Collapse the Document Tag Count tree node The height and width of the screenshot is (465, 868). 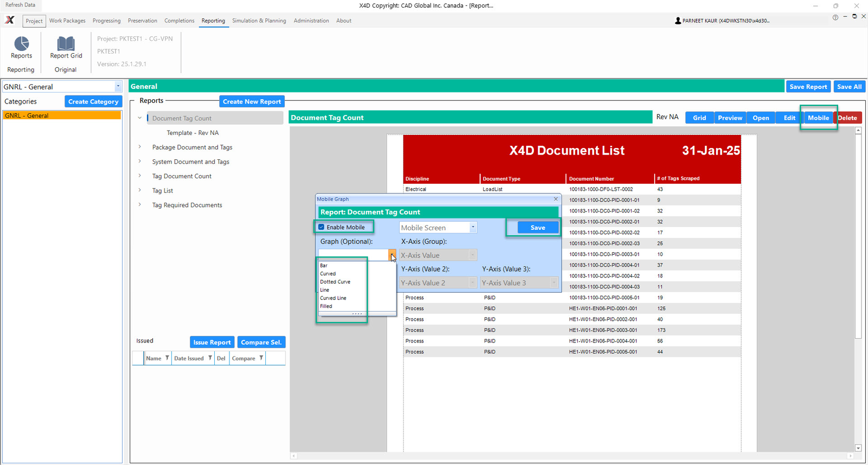(139, 118)
